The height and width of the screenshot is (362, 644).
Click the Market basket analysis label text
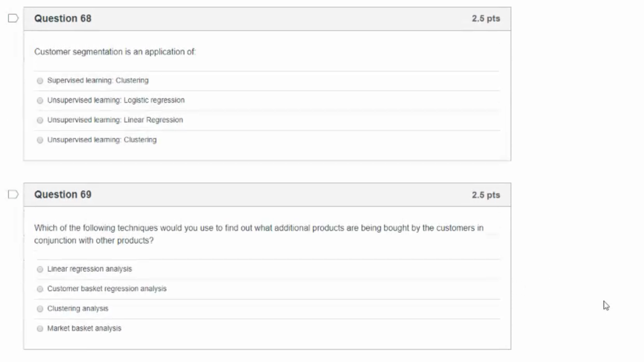84,329
